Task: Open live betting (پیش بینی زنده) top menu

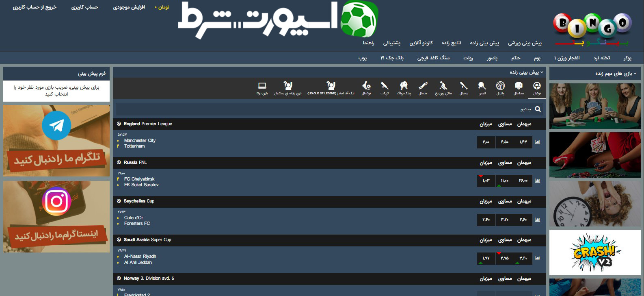Action: [x=484, y=43]
